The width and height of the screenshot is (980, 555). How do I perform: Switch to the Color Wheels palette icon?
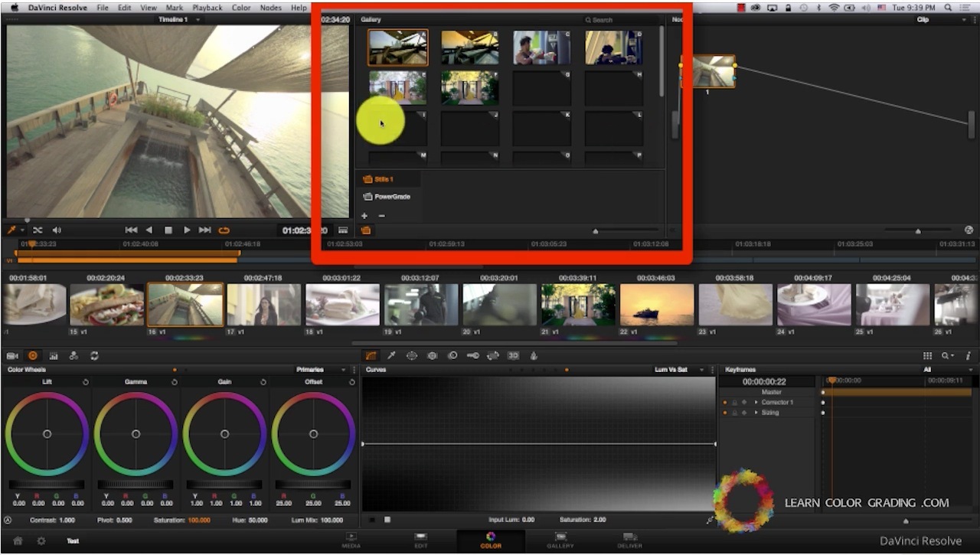coord(33,356)
